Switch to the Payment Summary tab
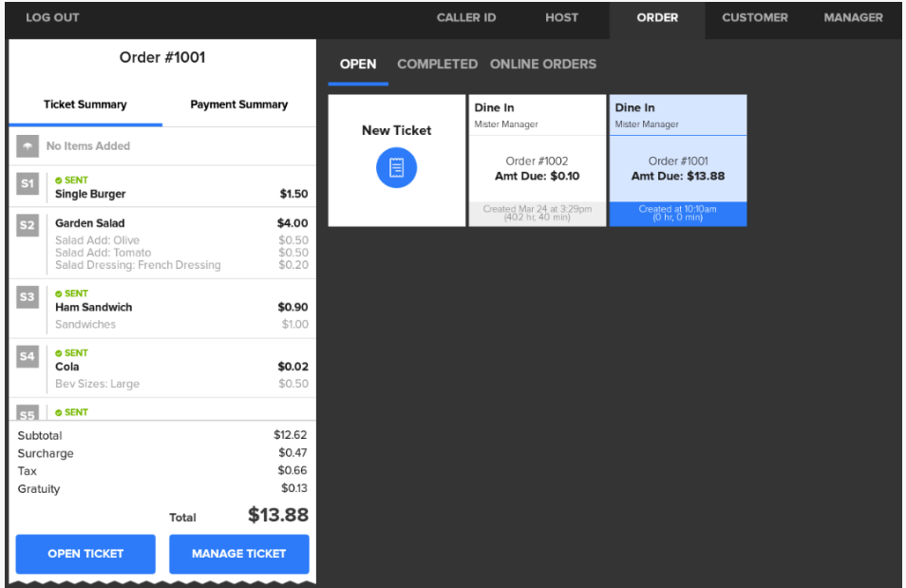This screenshot has width=906, height=588. pyautogui.click(x=238, y=104)
